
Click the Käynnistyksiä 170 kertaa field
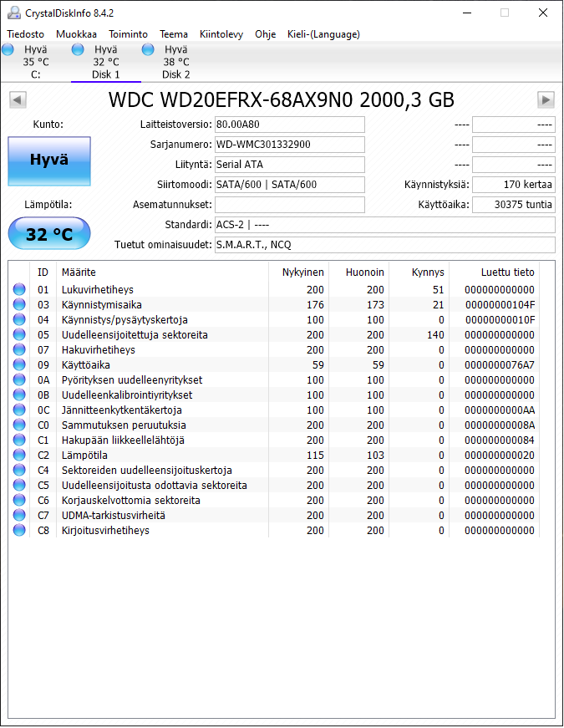coord(513,185)
